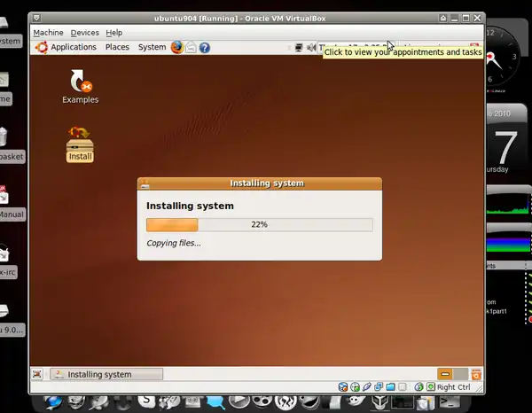
Task: Open the Evolution mail launcher icon
Action: coord(191,47)
